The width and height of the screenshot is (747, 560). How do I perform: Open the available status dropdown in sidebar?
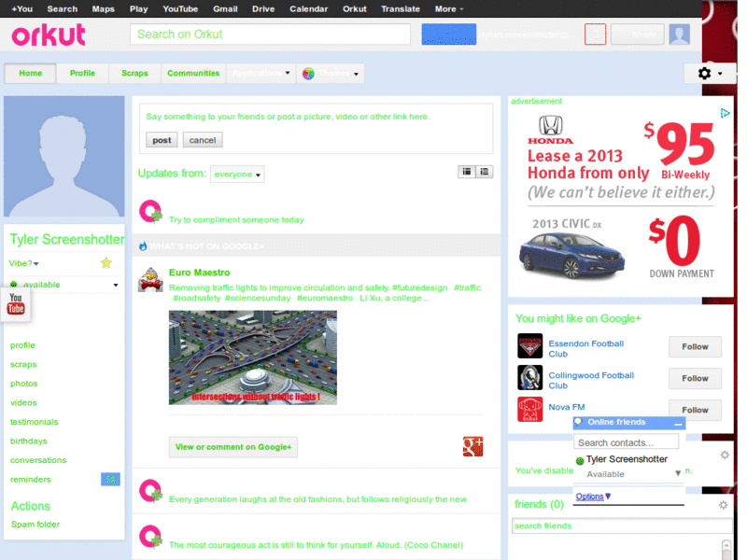[116, 286]
